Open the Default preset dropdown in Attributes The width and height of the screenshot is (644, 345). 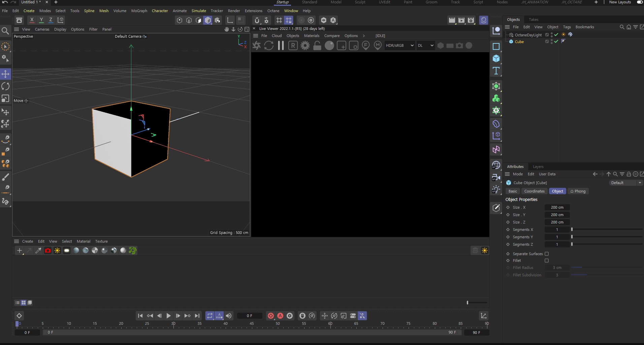click(x=626, y=183)
